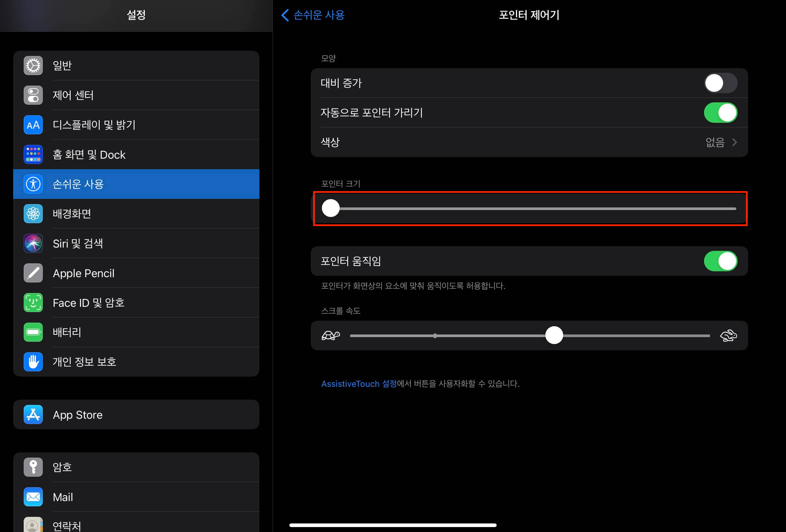
Task: Click the Home Screen & Dock icon
Action: pyautogui.click(x=33, y=154)
